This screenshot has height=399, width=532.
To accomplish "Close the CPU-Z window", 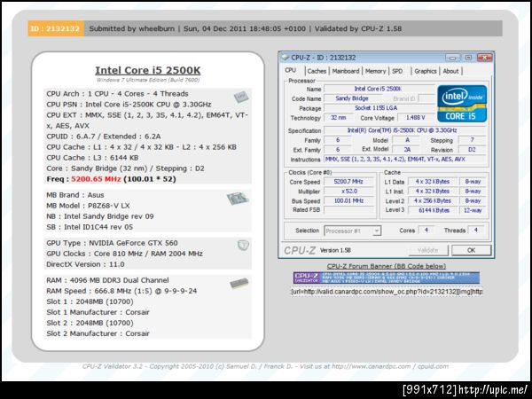I will [x=484, y=58].
